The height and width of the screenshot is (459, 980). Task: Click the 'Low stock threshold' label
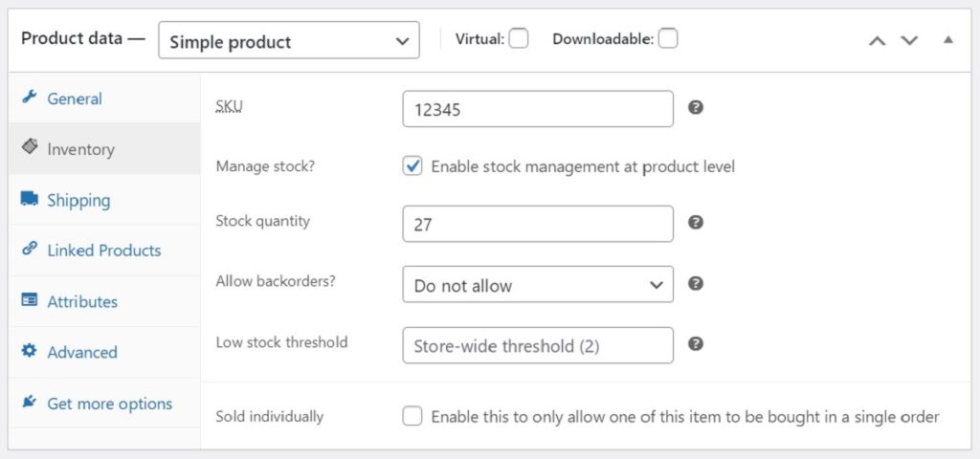(281, 342)
